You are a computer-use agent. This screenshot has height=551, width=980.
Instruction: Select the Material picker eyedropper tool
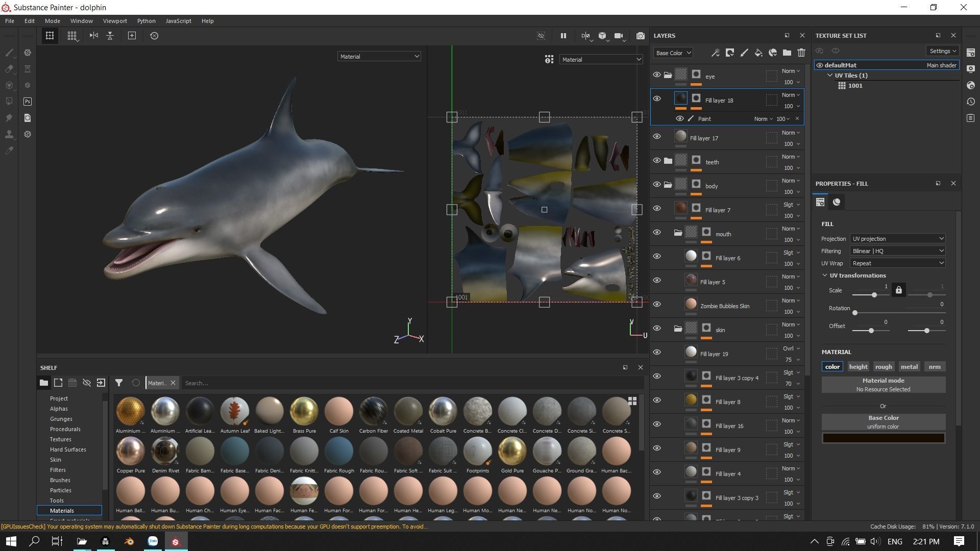tap(9, 151)
